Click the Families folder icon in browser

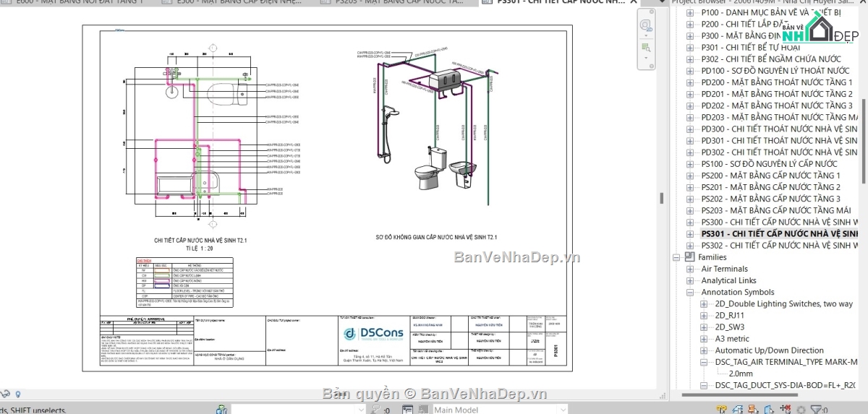click(x=689, y=257)
